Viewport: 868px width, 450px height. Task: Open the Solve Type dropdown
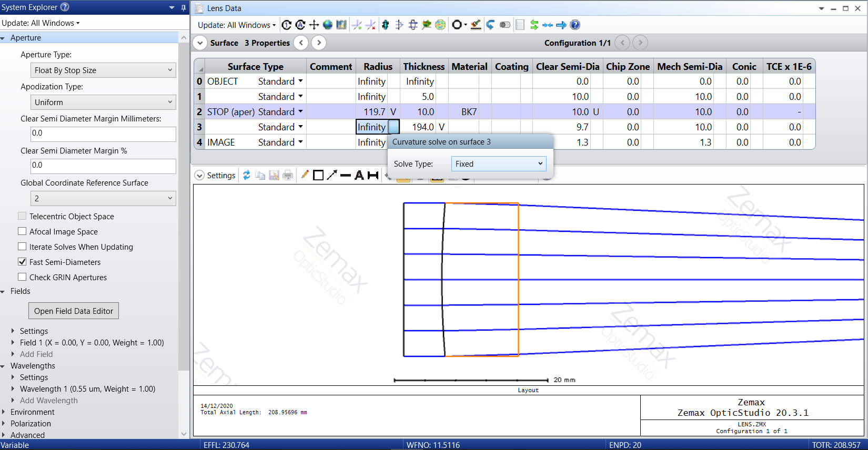(498, 164)
